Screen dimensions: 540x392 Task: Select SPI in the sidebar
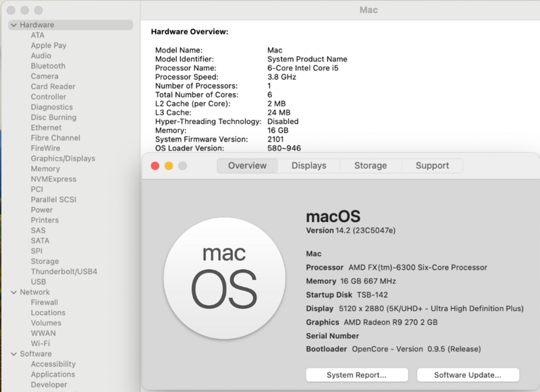tap(36, 251)
